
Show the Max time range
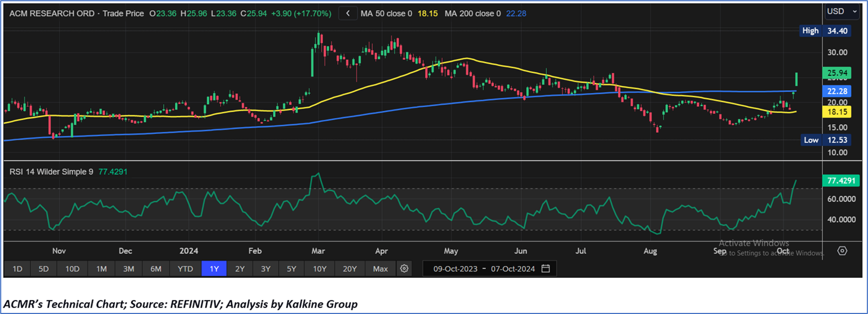pos(380,269)
